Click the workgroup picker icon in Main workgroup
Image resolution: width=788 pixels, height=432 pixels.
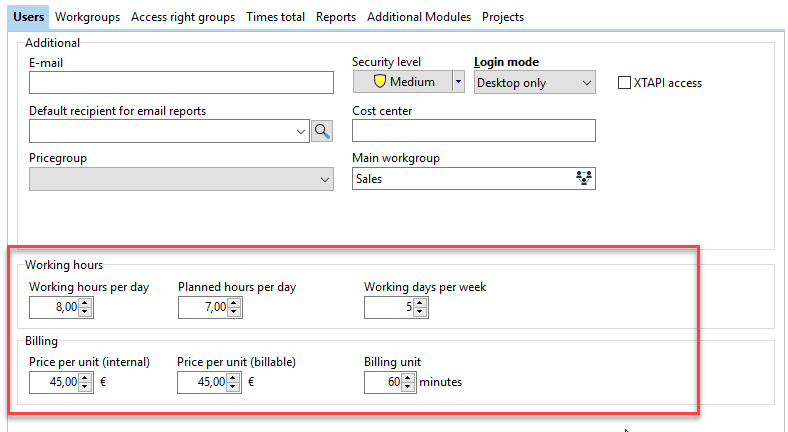point(584,179)
